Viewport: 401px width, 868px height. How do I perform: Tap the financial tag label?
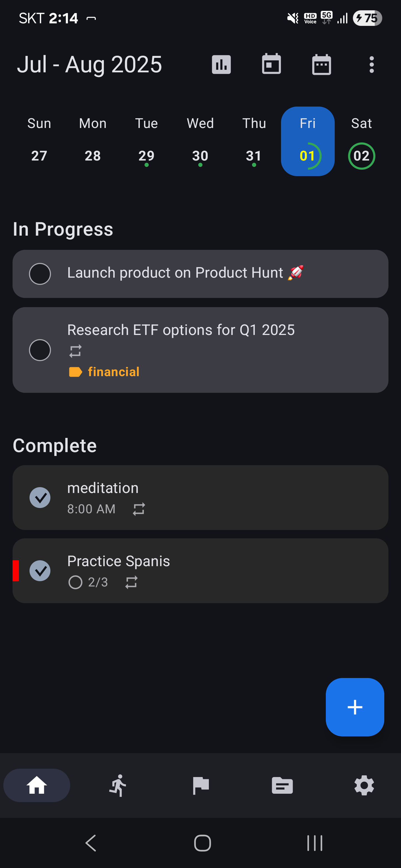[104, 372]
